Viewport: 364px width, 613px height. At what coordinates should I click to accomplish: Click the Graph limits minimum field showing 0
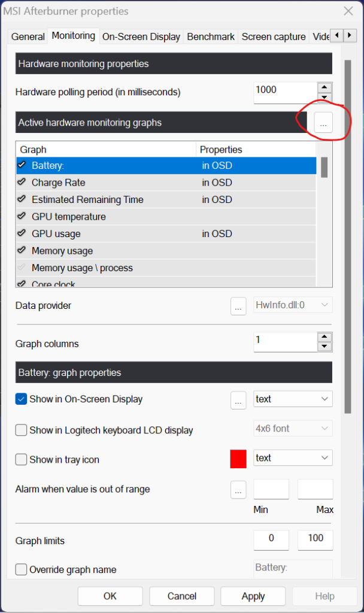[271, 540]
